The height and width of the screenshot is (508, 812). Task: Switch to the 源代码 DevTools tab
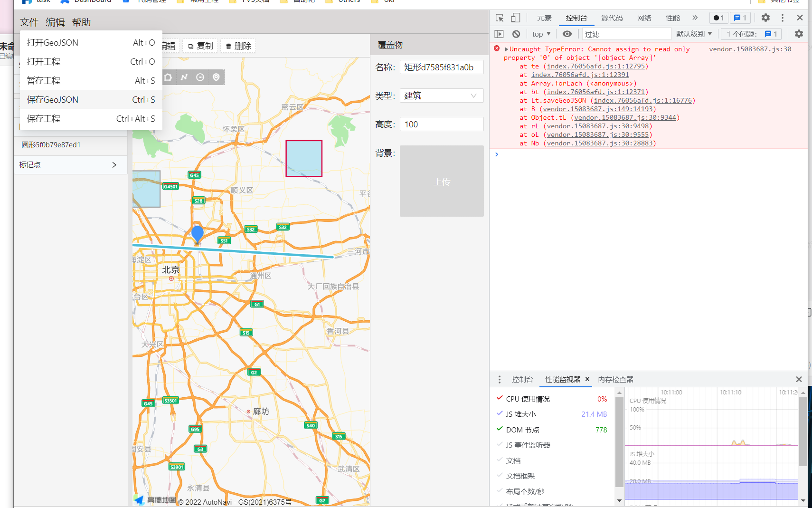pyautogui.click(x=612, y=18)
